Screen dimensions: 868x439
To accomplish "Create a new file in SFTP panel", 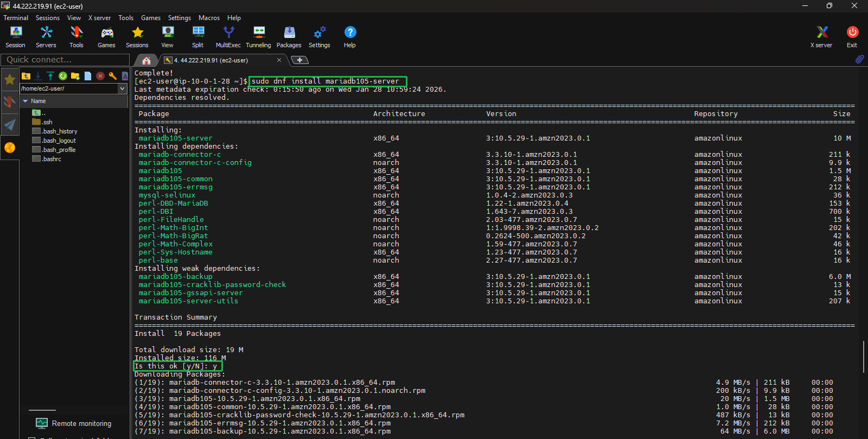I will 88,76.
